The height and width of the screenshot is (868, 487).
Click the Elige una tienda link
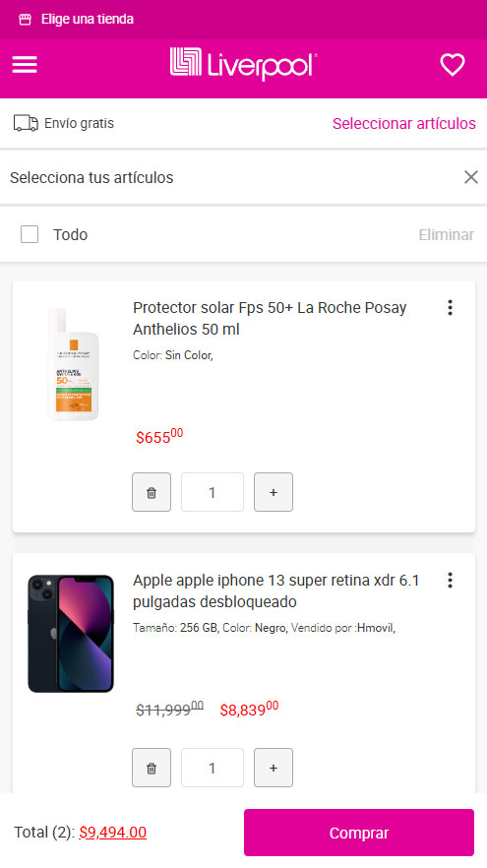(88, 20)
